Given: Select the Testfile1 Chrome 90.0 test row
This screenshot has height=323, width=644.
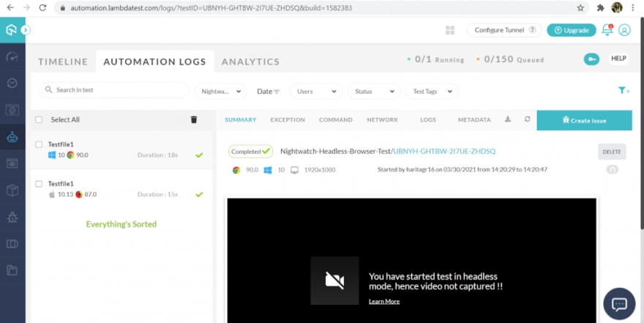Looking at the screenshot, I should 121,150.
